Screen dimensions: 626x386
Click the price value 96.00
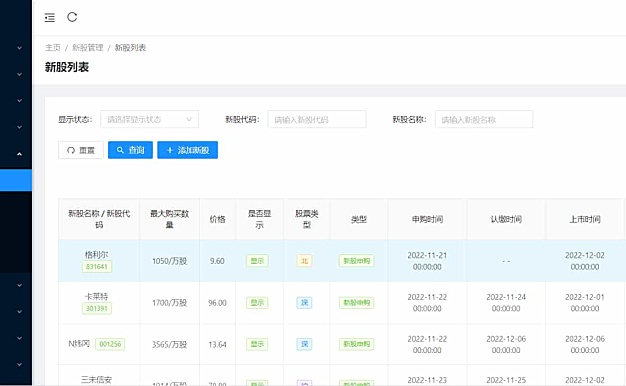pos(217,303)
